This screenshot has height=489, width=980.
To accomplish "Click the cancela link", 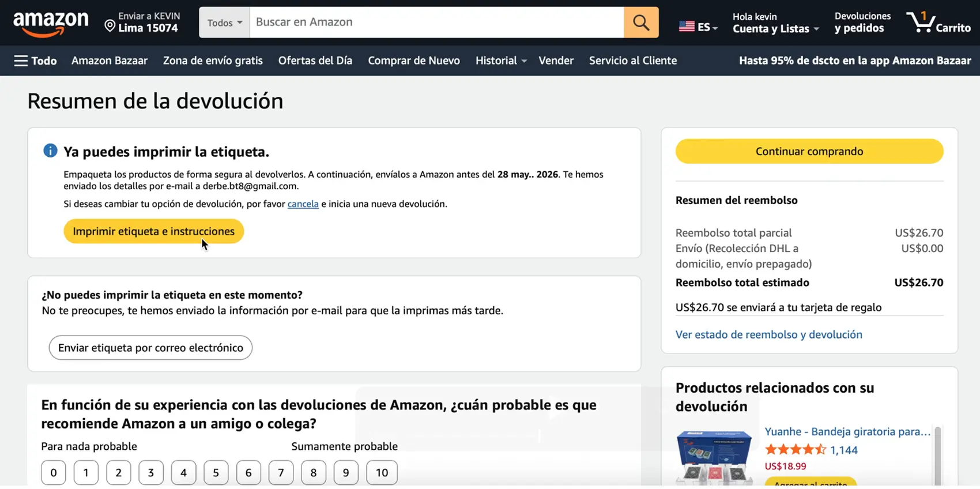I will pyautogui.click(x=303, y=204).
